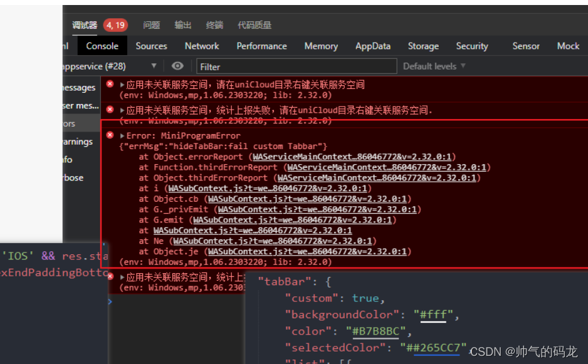Click the "tabBar" key in JSON
This screenshot has height=364, width=588.
pos(284,281)
